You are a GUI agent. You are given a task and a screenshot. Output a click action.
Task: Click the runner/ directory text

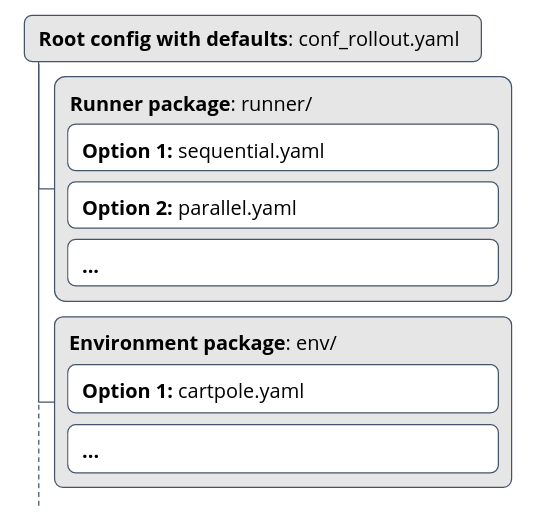[x=276, y=104]
